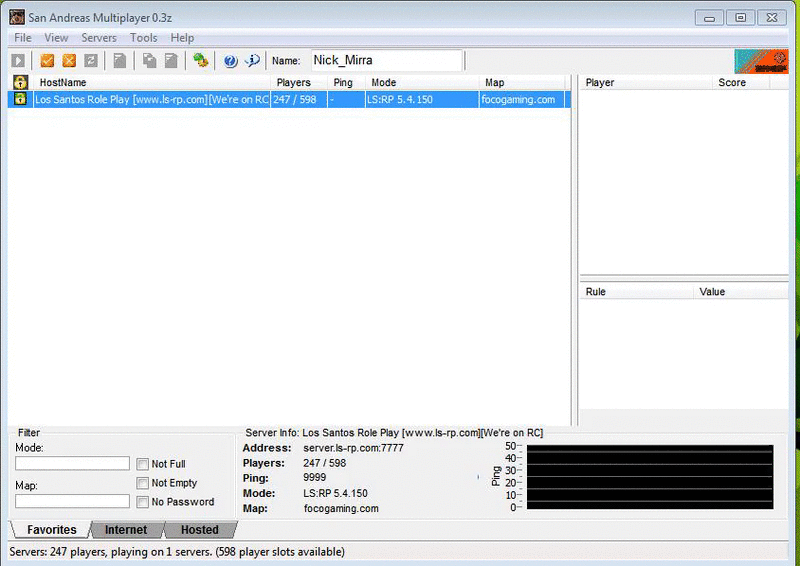
Task: Click the Name field containing Nick_Mirra
Action: pyautogui.click(x=387, y=60)
